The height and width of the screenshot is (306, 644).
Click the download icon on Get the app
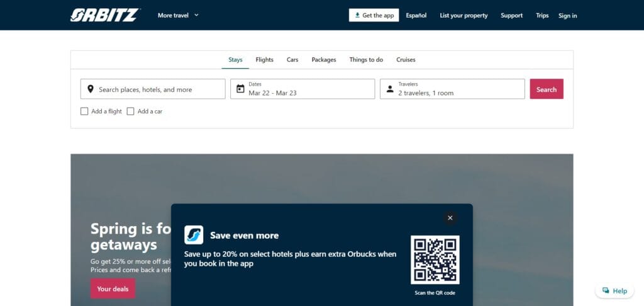point(357,15)
